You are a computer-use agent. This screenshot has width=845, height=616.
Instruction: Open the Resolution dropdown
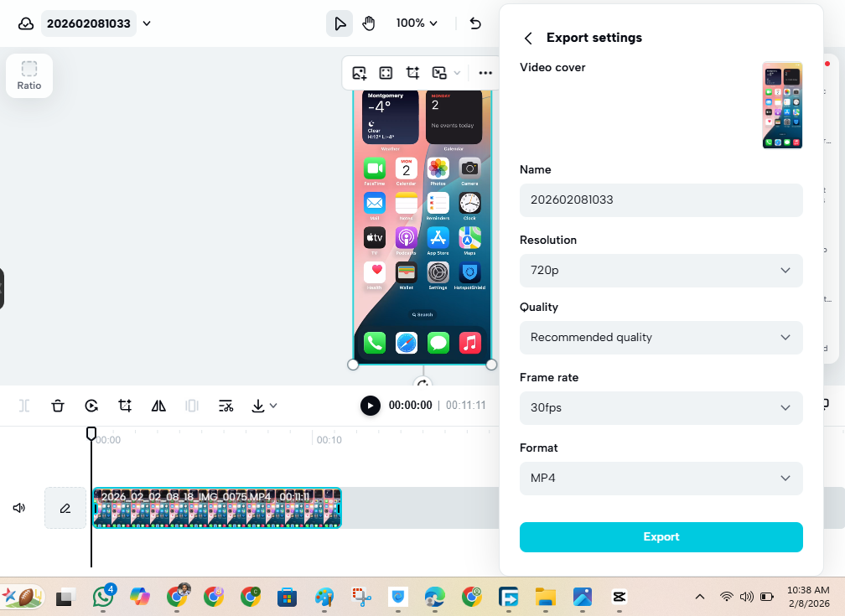coord(661,270)
